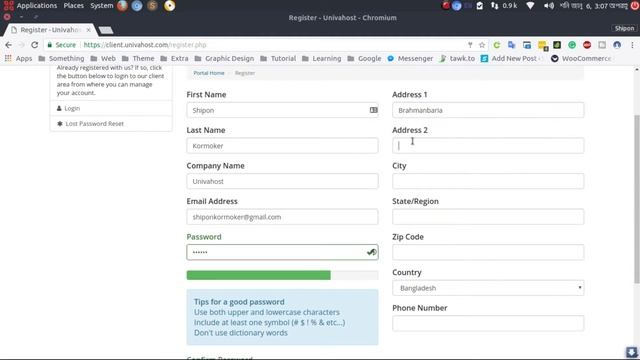640x360 pixels.
Task: Click the Address 1 input field
Action: (488, 110)
